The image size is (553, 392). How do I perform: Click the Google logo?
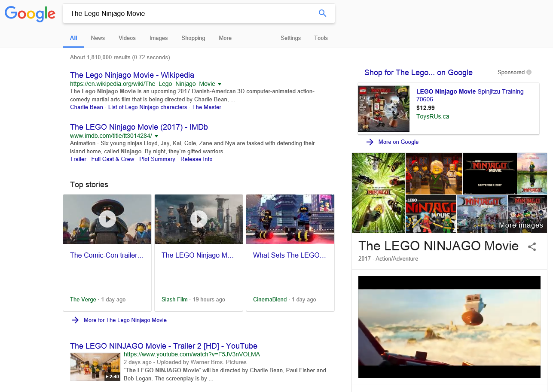[30, 14]
